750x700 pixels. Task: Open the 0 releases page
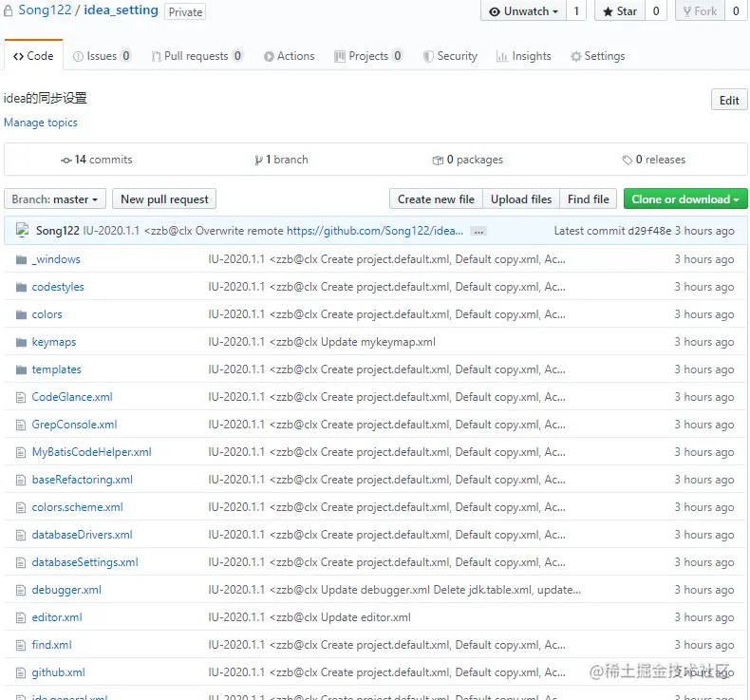click(654, 160)
